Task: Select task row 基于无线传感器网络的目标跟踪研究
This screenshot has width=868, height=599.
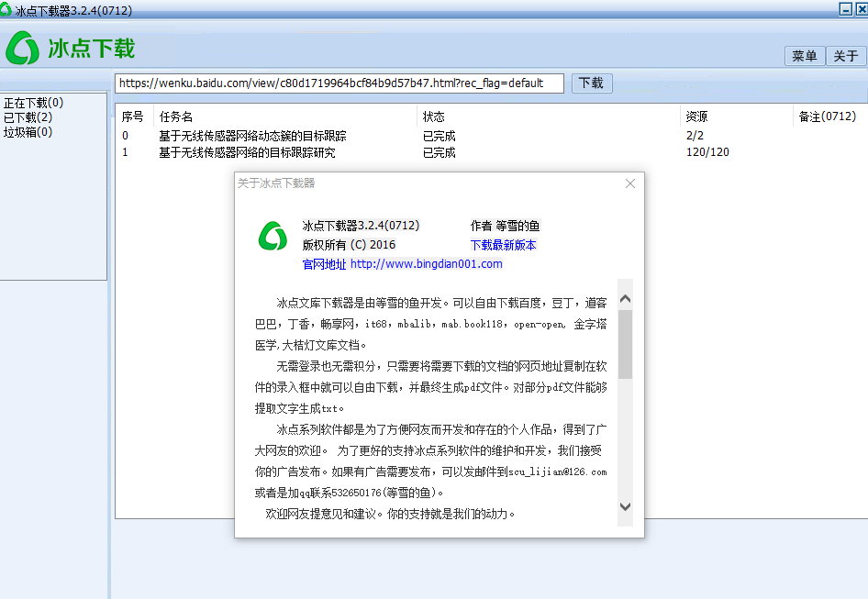Action: (x=247, y=153)
